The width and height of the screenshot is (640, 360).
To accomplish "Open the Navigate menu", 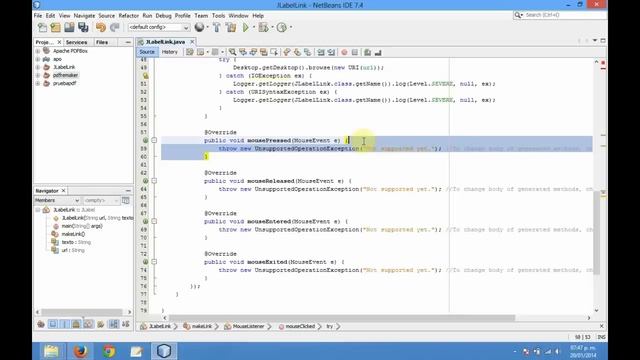I will [x=84, y=16].
